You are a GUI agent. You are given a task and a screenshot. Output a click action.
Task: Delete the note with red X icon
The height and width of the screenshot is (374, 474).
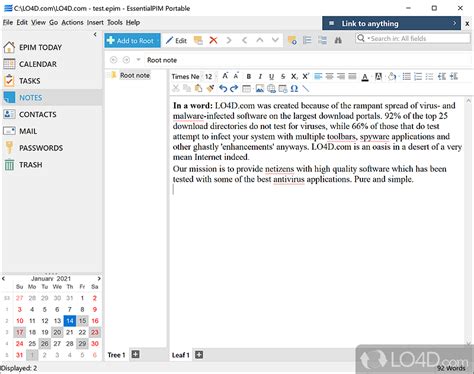[x=213, y=40]
